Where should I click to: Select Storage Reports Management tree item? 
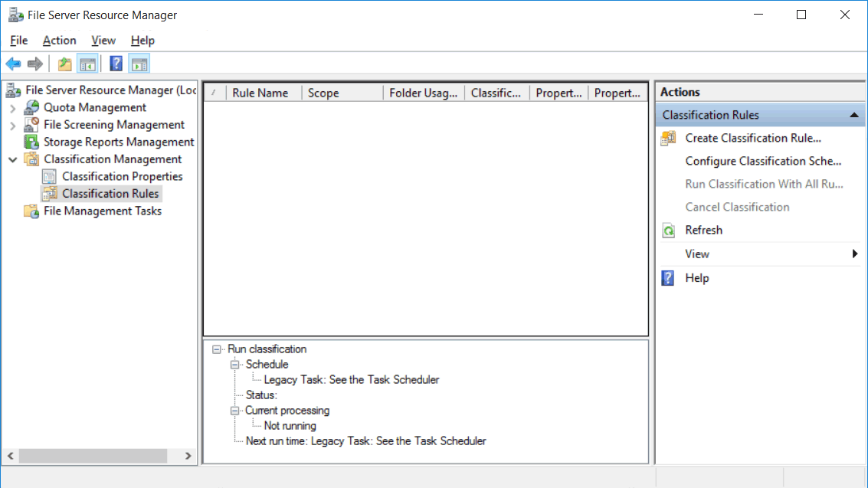tap(119, 142)
